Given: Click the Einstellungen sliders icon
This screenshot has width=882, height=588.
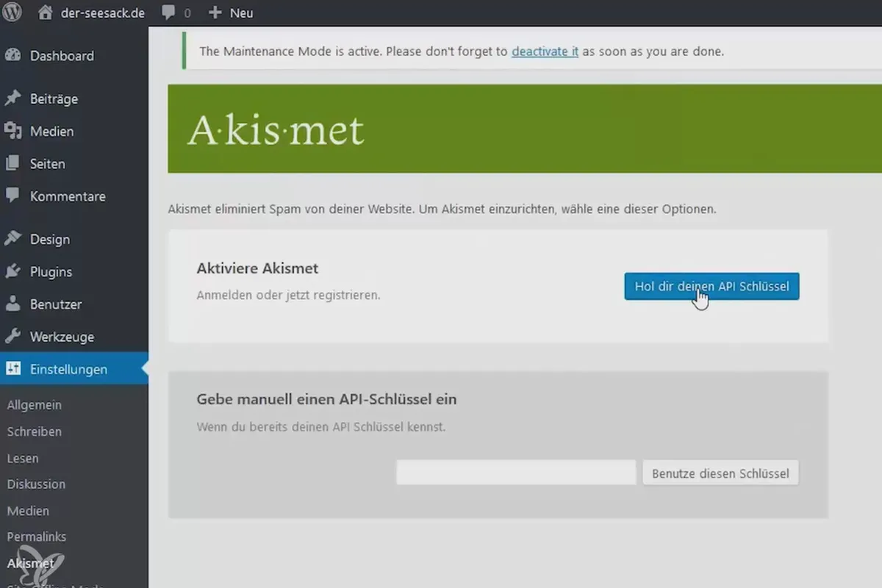Looking at the screenshot, I should [x=12, y=369].
